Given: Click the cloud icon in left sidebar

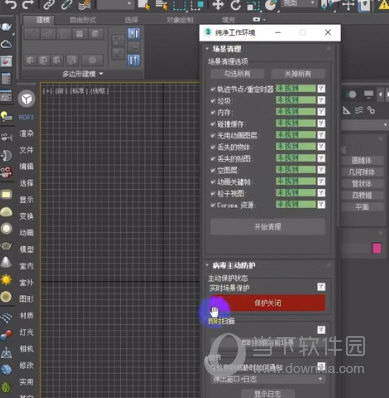Looking at the screenshot, I should tap(6, 44).
